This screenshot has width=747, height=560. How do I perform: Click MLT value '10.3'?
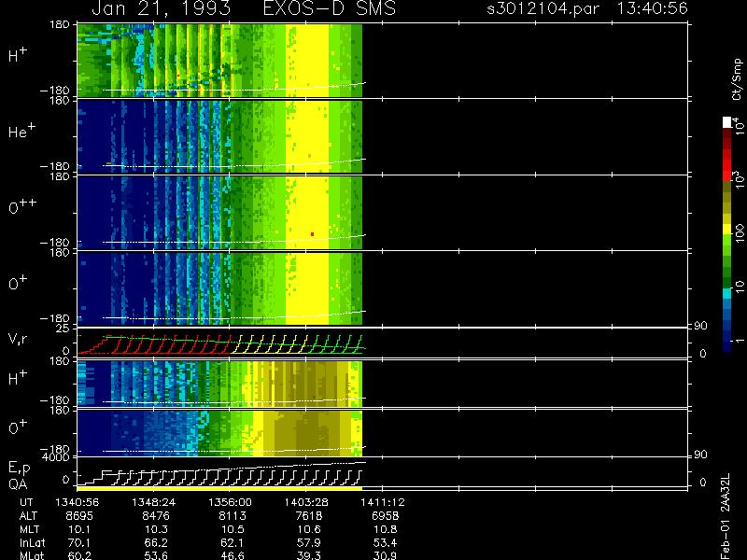pyautogui.click(x=156, y=529)
